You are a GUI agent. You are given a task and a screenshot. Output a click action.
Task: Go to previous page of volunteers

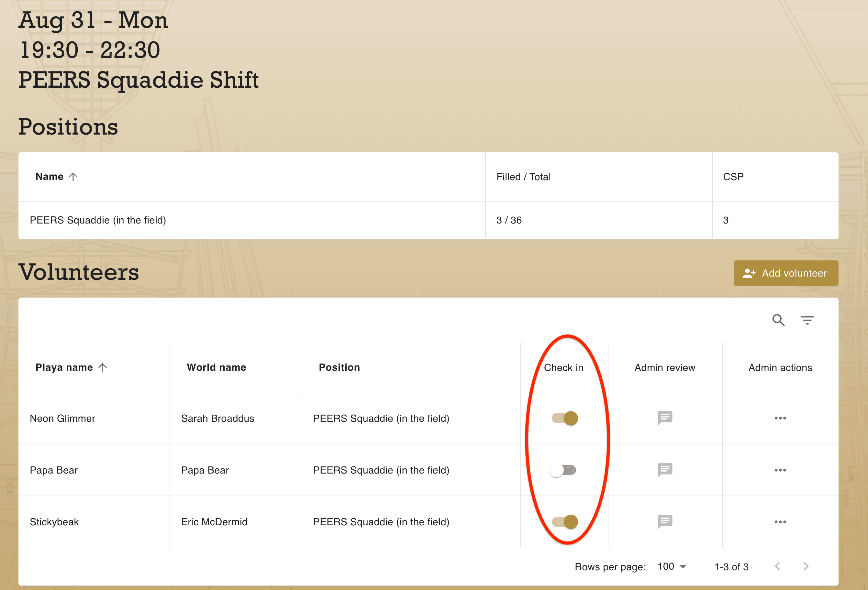[778, 566]
